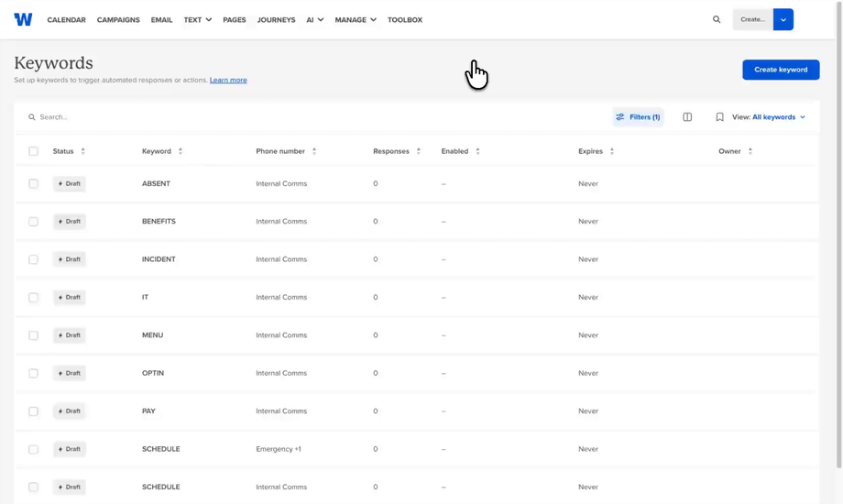Viewport: 843px width, 504px height.
Task: Toggle the select-all header checkbox
Action: [x=33, y=151]
